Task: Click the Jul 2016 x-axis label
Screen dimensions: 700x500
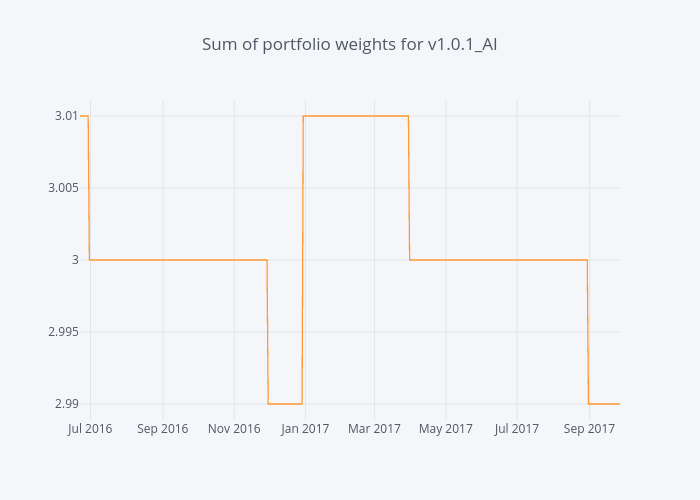Action: click(90, 429)
